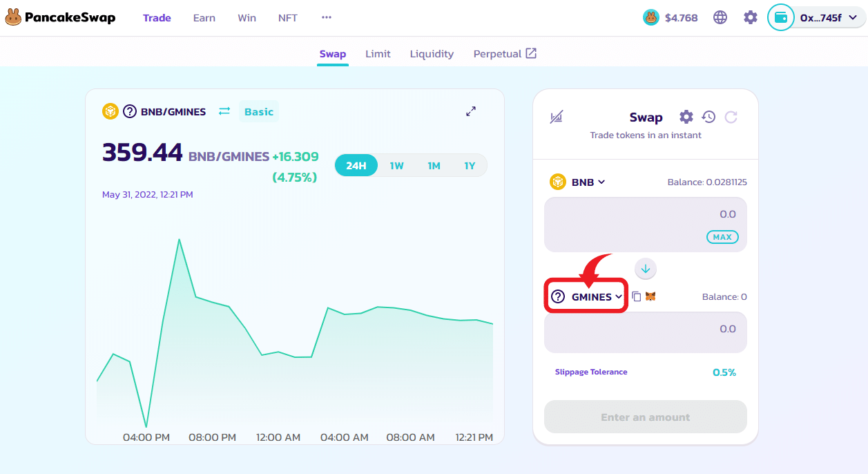Open global settings gear in header
The width and height of the screenshot is (868, 474).
click(751, 17)
